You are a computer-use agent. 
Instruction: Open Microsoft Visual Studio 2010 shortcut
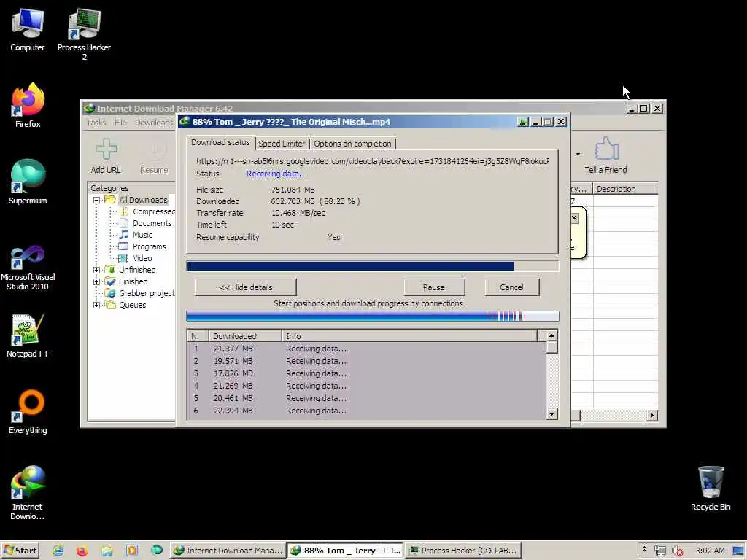click(x=28, y=268)
